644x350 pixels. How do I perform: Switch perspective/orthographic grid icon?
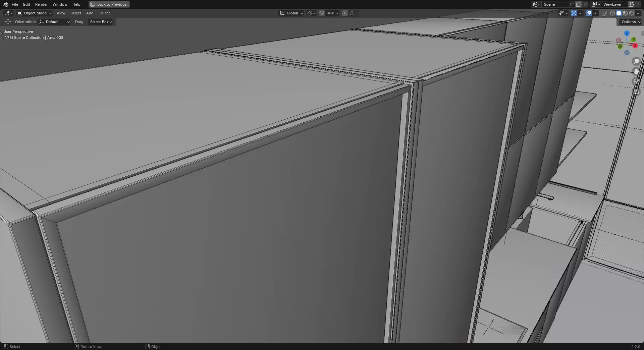tap(636, 92)
